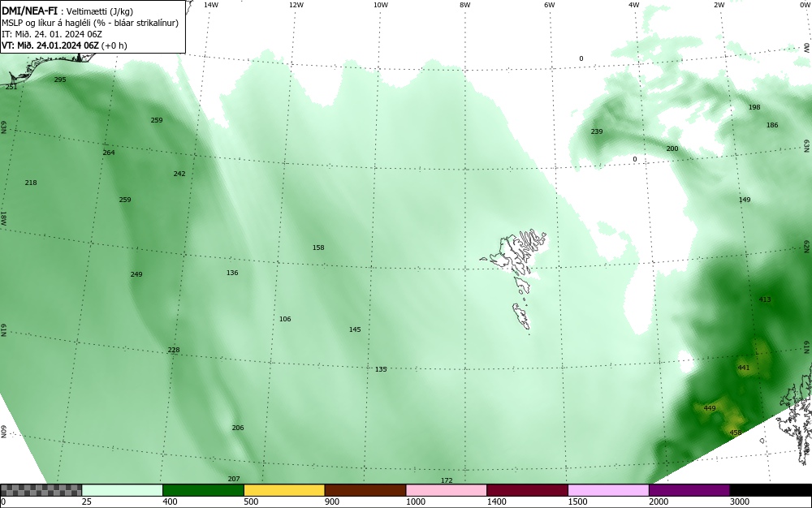Image resolution: width=812 pixels, height=508 pixels.
Task: Click the map value 413
Action: (765, 299)
